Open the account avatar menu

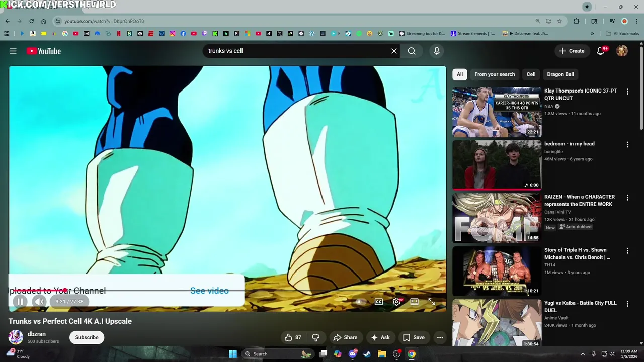(x=622, y=51)
